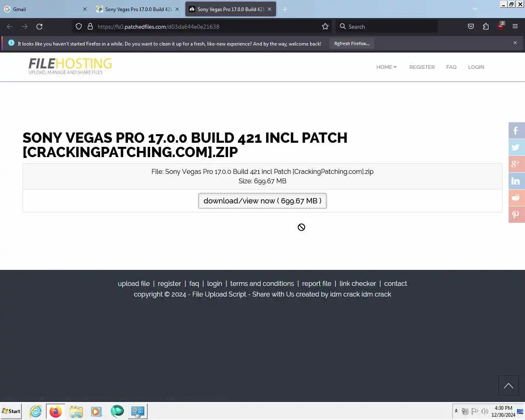
Task: Go back with the browser back arrow
Action: tap(10, 27)
